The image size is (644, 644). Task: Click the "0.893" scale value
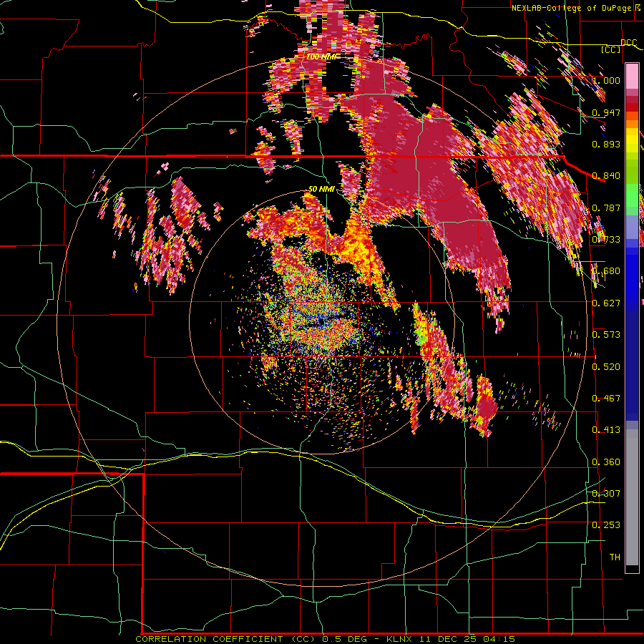tap(606, 144)
